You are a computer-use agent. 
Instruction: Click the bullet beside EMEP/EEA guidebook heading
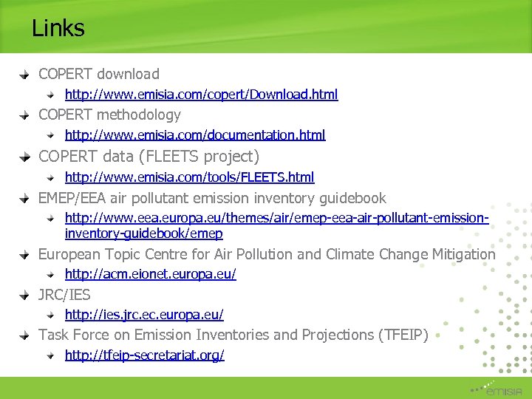coord(24,198)
